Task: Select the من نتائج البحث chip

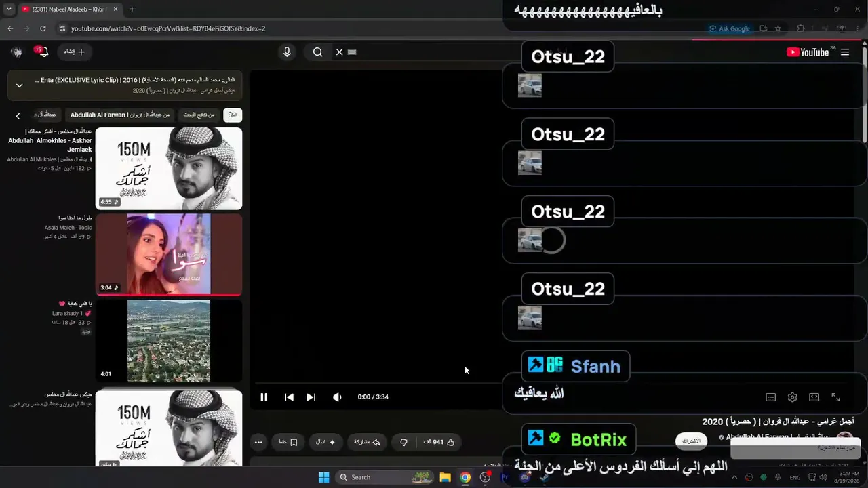Action: (x=199, y=115)
